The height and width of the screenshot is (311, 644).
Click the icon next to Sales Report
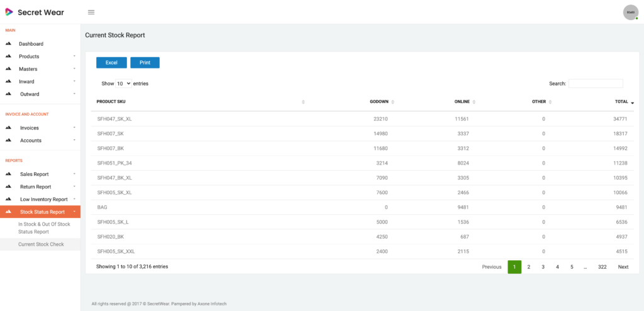[9, 174]
